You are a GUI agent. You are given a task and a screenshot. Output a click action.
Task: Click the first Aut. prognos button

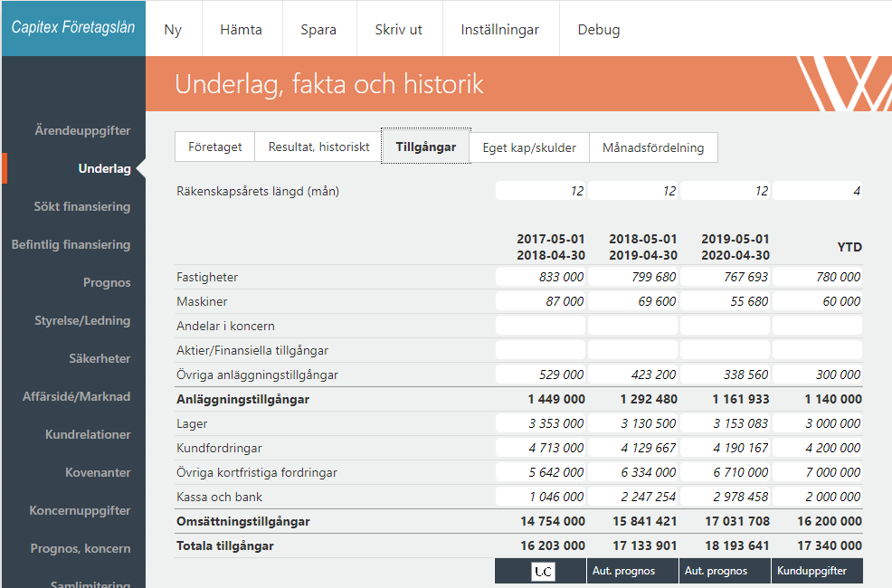632,571
